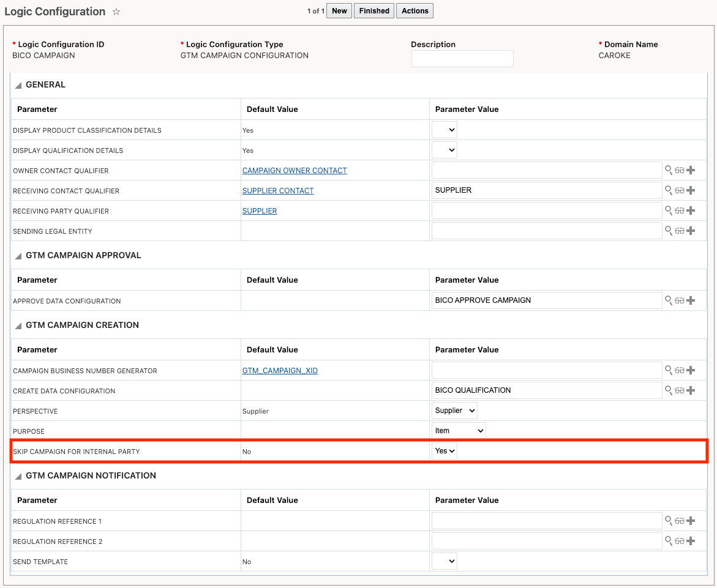717x588 pixels.
Task: Open search lookup for RECEIVING PARTY QUALIFIER
Action: [669, 210]
